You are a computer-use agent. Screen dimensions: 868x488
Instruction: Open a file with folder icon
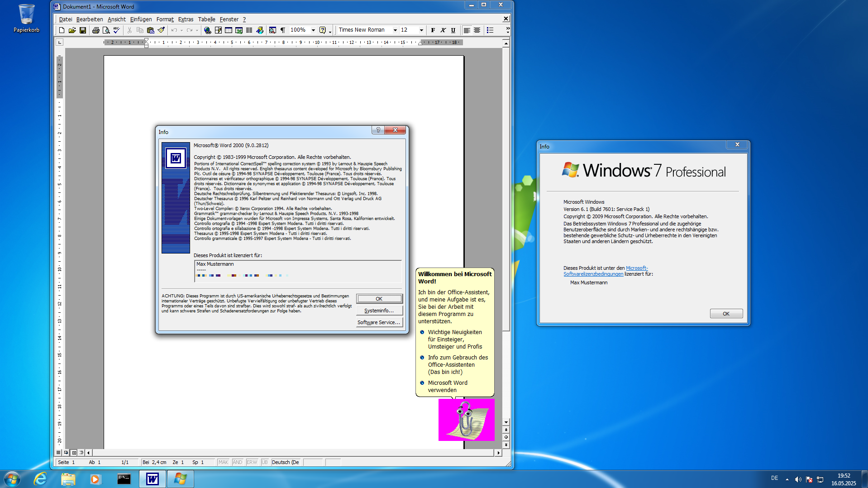pyautogui.click(x=72, y=30)
